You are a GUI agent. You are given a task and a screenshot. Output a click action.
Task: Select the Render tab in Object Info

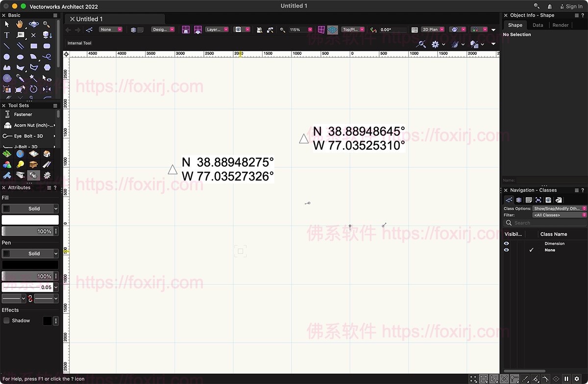coord(560,25)
